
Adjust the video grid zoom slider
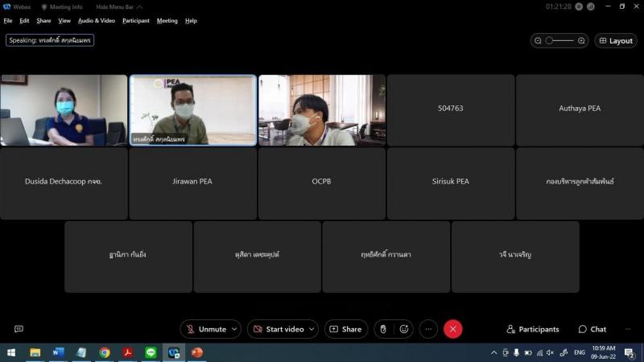pyautogui.click(x=559, y=40)
